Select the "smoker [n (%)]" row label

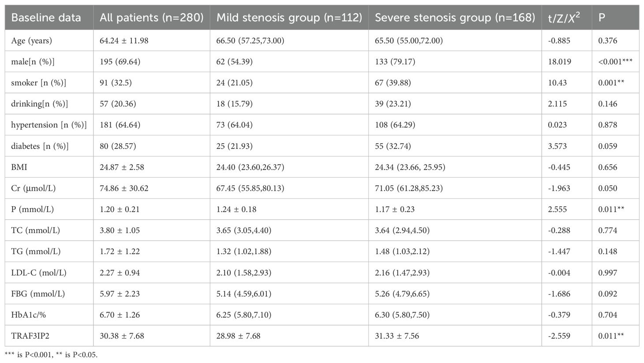click(39, 83)
